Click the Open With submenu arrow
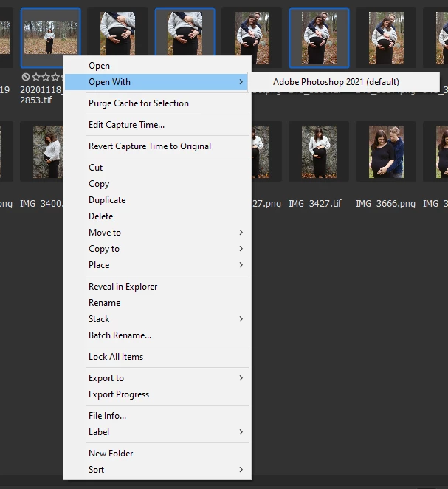Viewport: 448px width, 489px height. [x=241, y=82]
